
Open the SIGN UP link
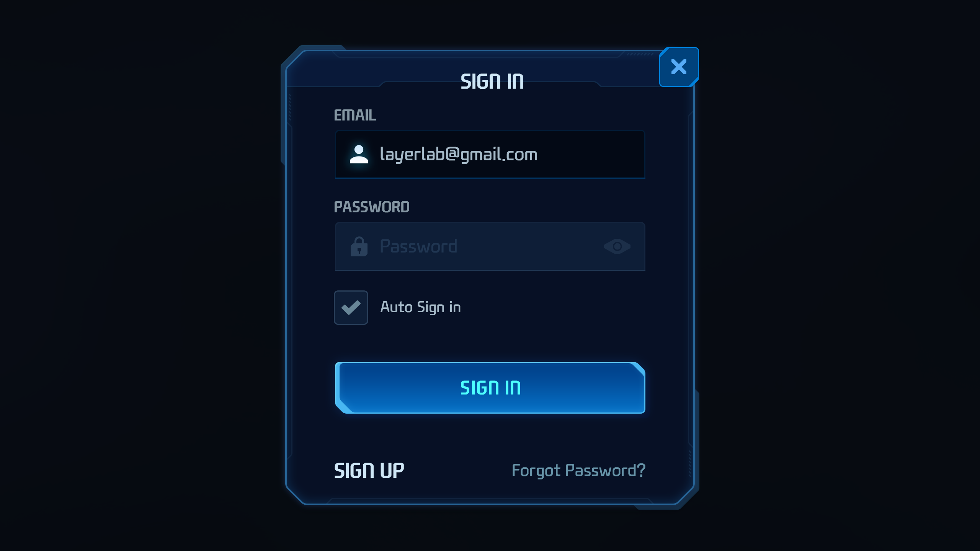click(369, 470)
